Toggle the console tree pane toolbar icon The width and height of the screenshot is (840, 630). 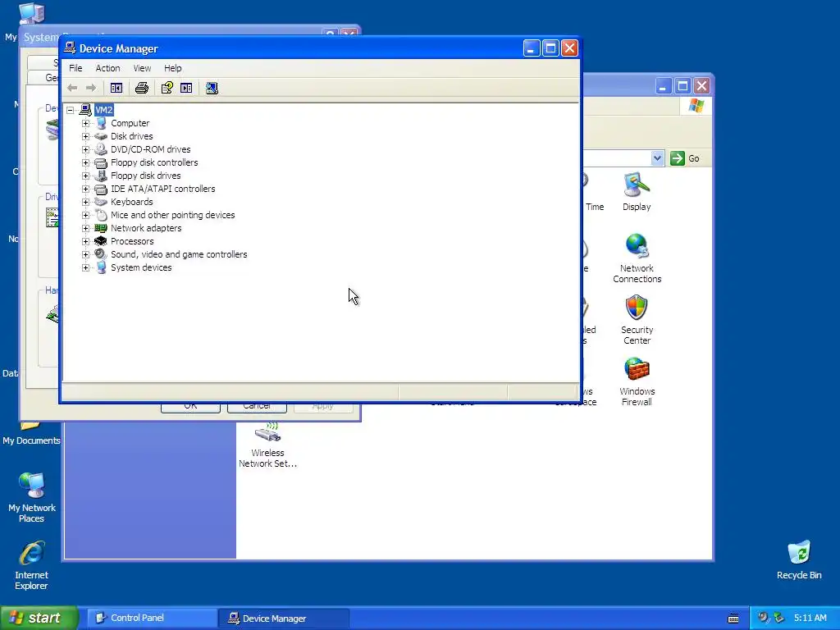[116, 88]
